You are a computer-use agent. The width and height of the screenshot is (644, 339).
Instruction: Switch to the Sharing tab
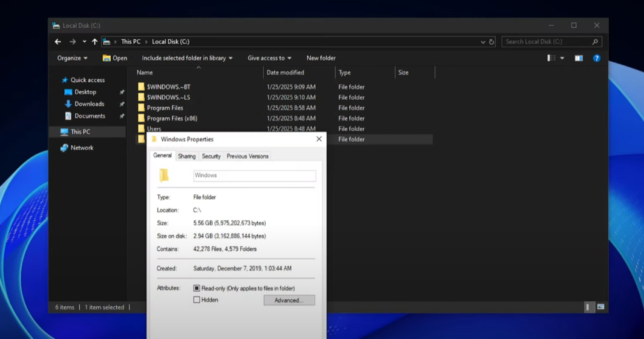(x=186, y=156)
